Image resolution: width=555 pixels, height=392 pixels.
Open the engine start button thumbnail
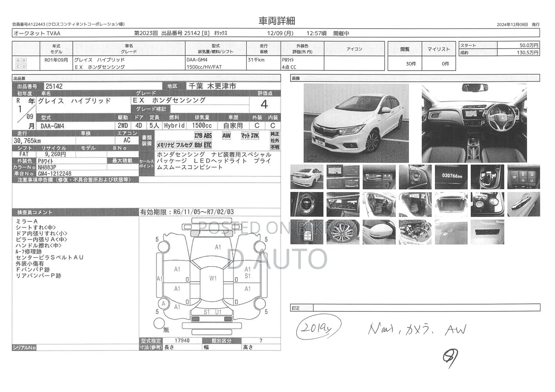tap(307, 204)
